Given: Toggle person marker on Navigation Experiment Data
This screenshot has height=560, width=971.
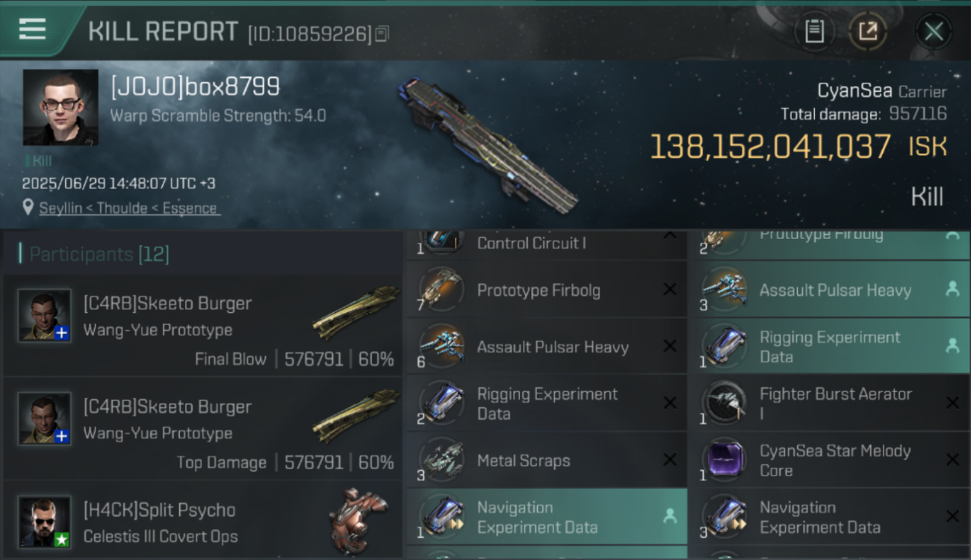Looking at the screenshot, I should 670,516.
